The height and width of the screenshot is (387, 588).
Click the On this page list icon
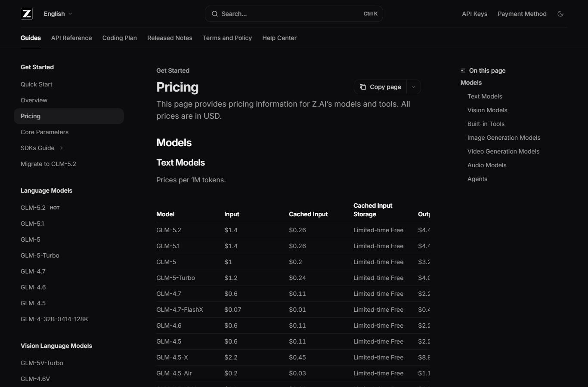tap(463, 71)
